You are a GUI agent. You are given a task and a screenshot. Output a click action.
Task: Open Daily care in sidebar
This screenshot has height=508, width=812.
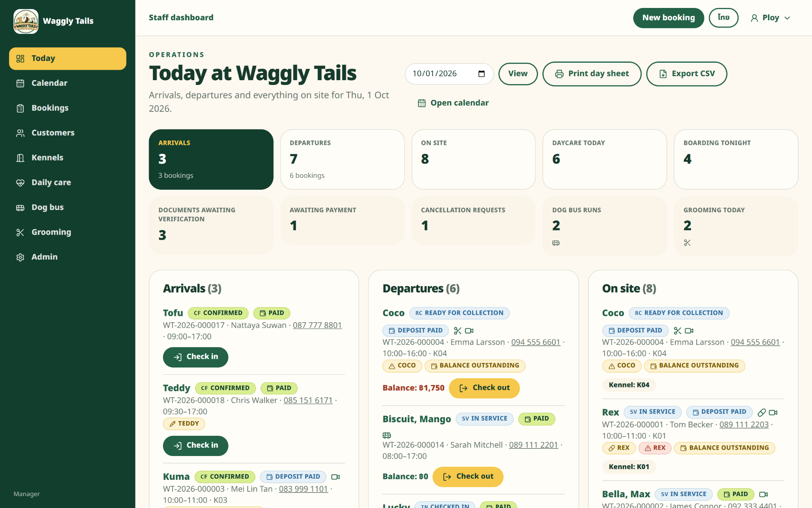pyautogui.click(x=67, y=183)
